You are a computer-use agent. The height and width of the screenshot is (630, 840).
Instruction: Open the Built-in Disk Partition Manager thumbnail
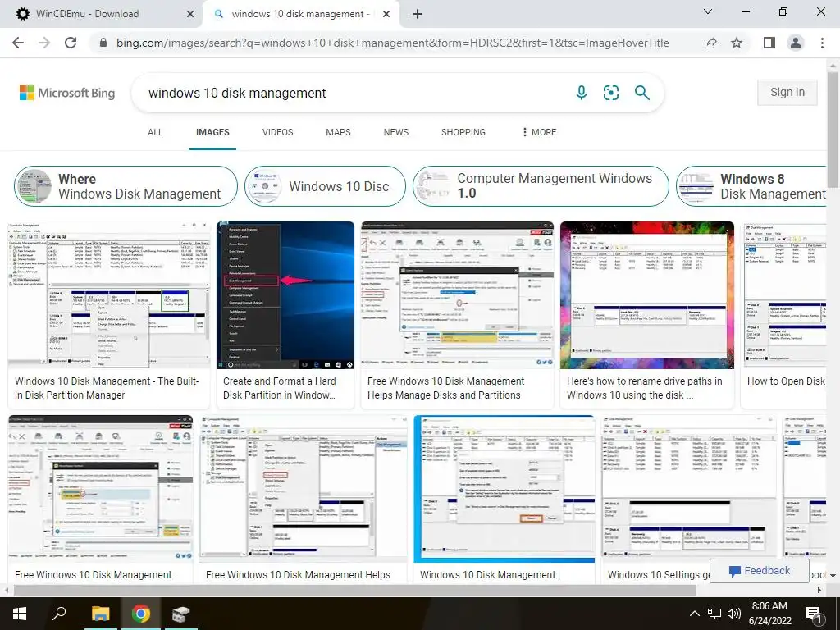(x=109, y=295)
